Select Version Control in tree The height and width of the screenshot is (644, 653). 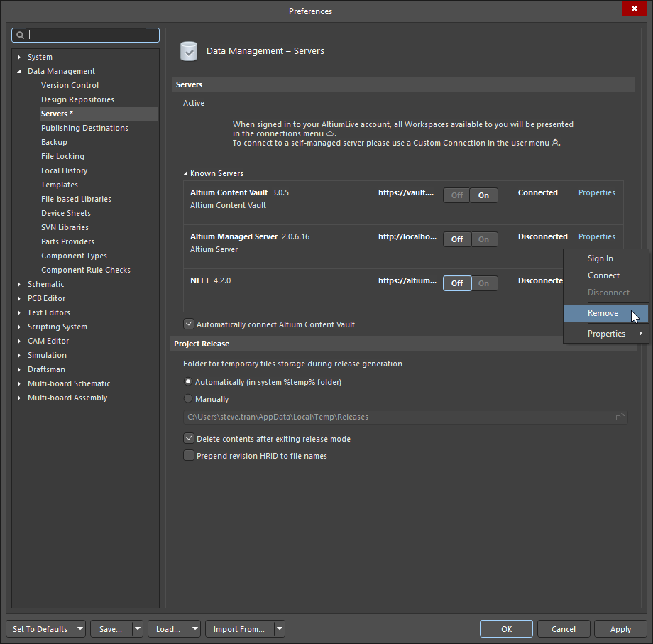70,85
